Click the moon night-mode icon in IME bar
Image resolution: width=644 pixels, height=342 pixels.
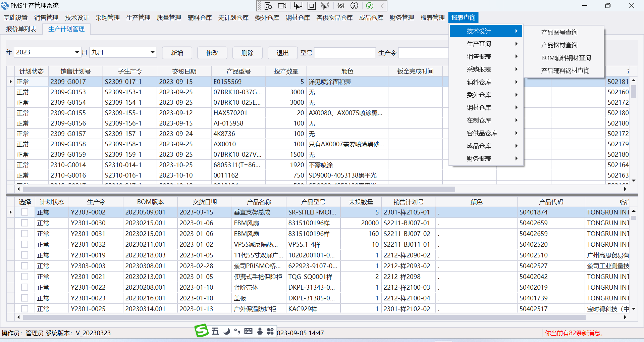coord(227,331)
